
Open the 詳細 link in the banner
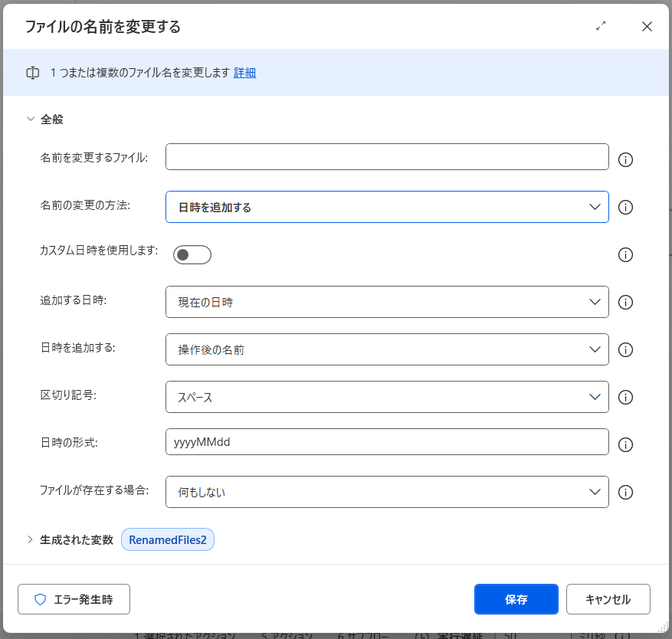244,73
